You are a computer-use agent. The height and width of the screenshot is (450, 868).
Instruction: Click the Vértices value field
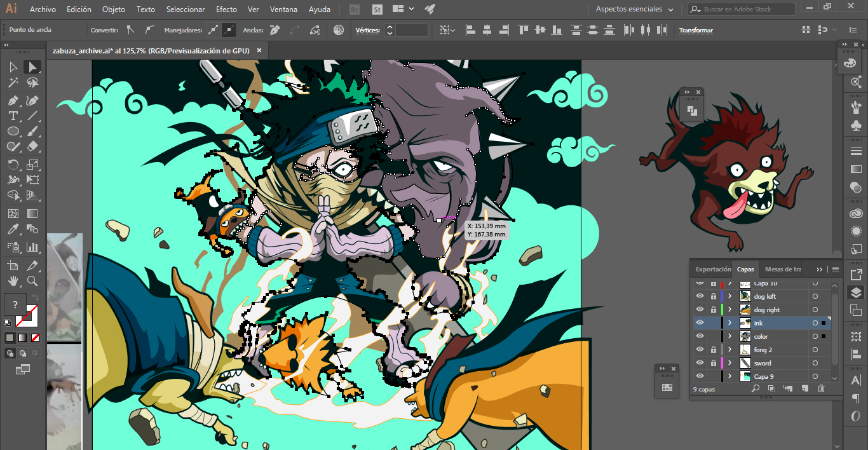[x=412, y=30]
